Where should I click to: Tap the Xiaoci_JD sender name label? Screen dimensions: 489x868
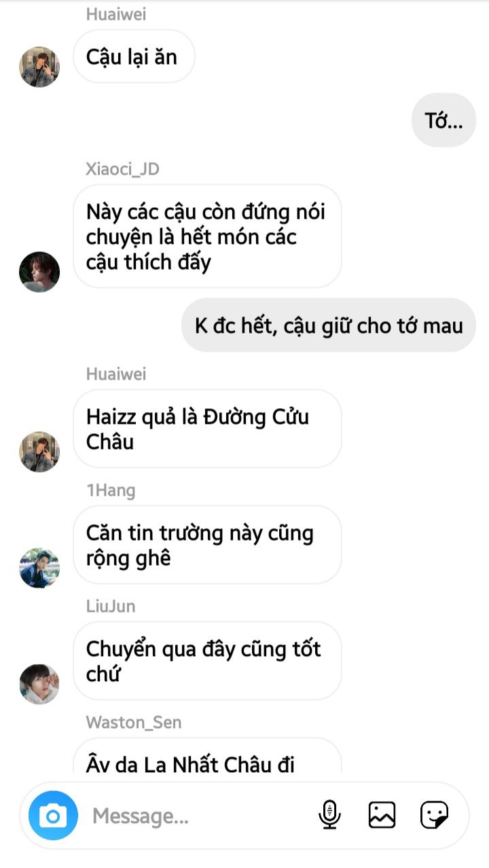click(123, 169)
